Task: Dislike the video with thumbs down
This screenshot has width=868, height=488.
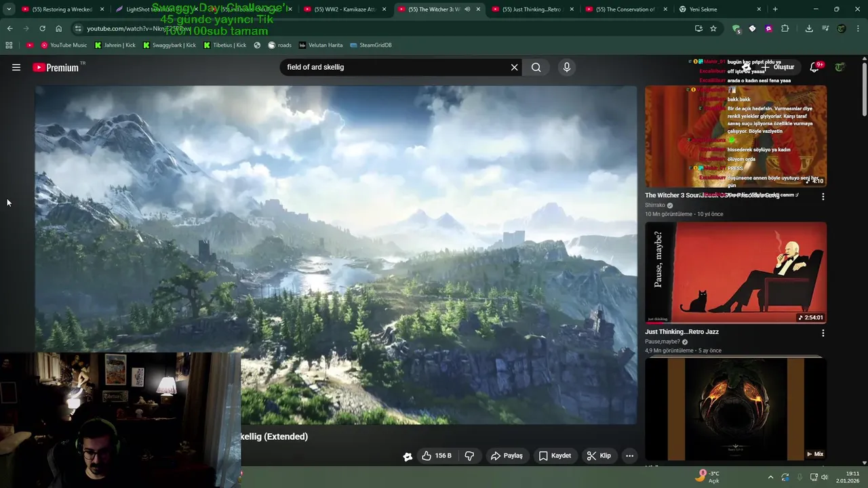Action: [469, 455]
